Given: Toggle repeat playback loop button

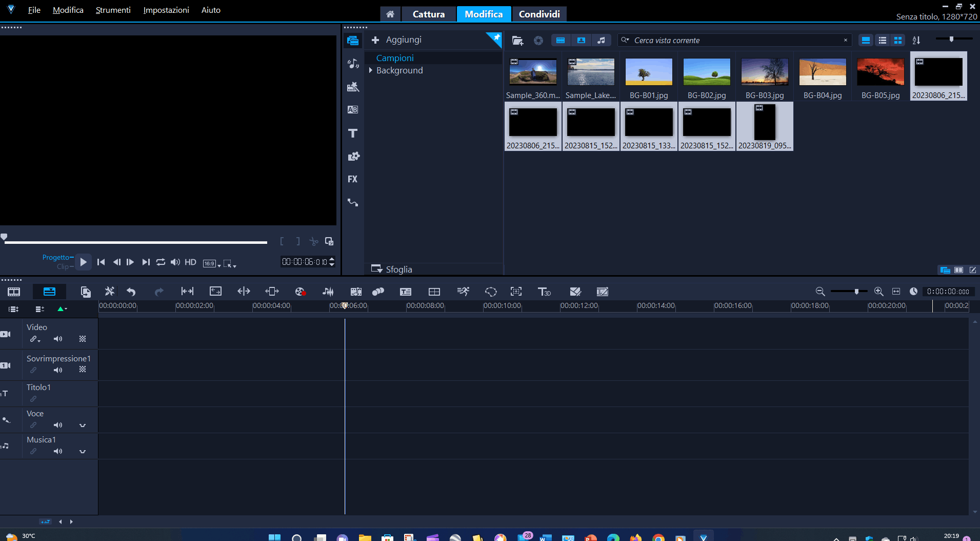Looking at the screenshot, I should [161, 262].
